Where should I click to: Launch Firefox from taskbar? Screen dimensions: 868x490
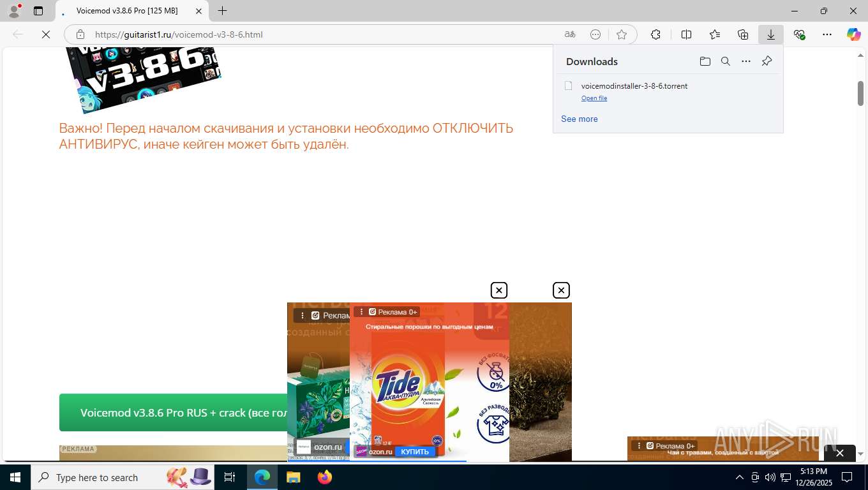pyautogui.click(x=325, y=477)
